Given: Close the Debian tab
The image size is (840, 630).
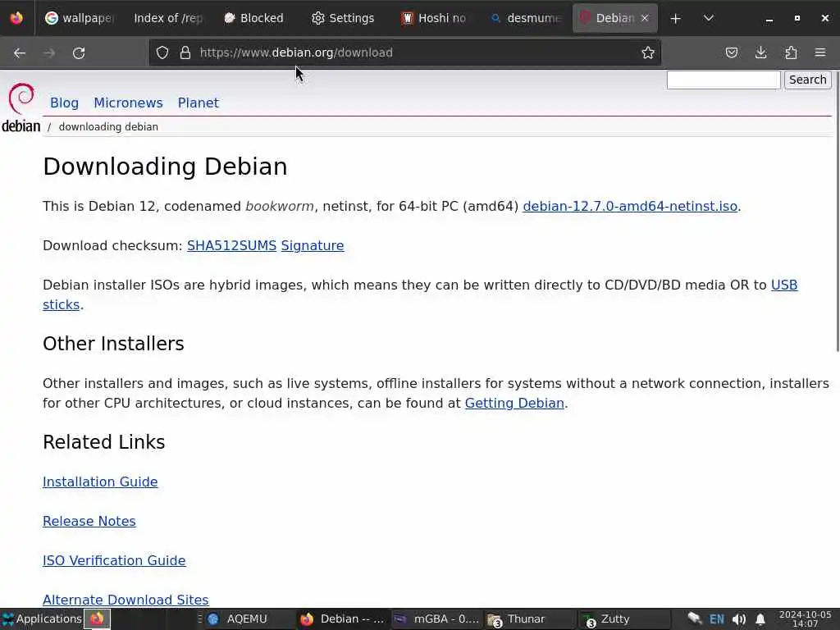Looking at the screenshot, I should click(x=645, y=18).
